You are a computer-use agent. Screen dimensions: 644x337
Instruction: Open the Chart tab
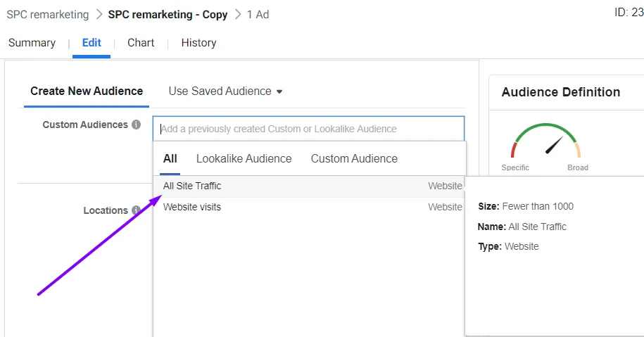pyautogui.click(x=141, y=43)
